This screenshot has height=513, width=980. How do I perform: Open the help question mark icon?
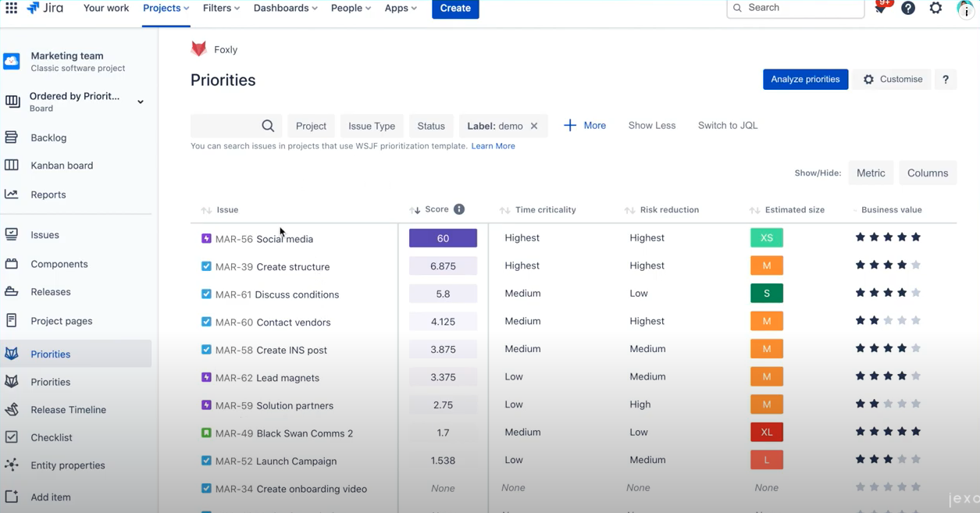pyautogui.click(x=908, y=9)
